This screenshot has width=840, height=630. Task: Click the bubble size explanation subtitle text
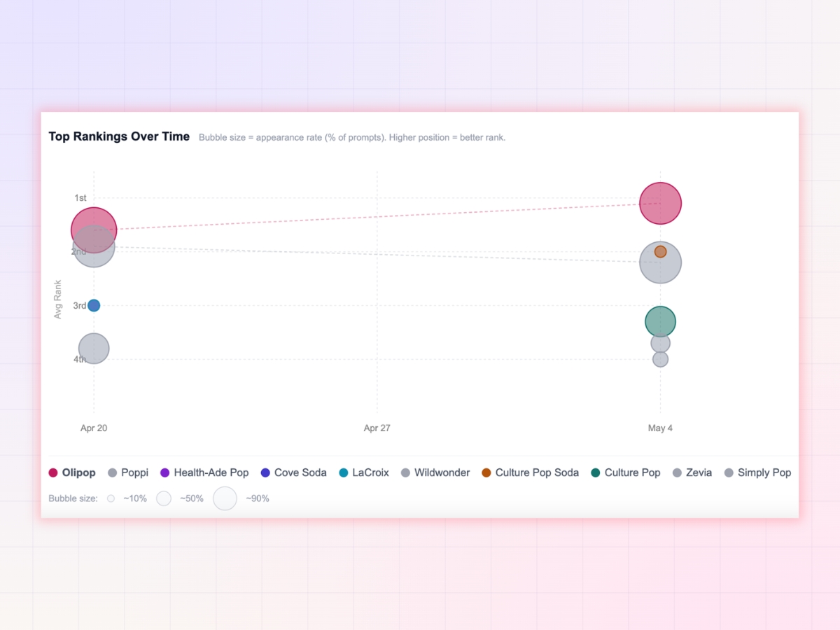click(352, 137)
